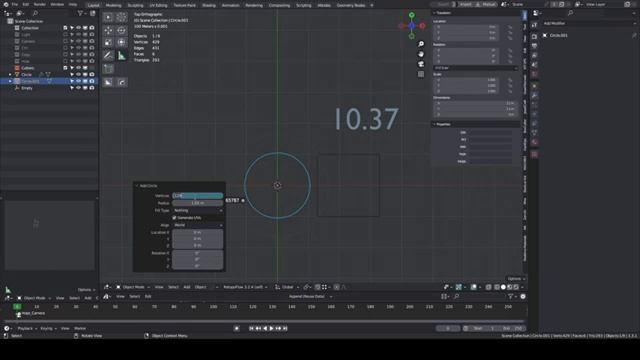Click the outliner search magnifier icon
The image size is (640, 360).
pos(35,13)
